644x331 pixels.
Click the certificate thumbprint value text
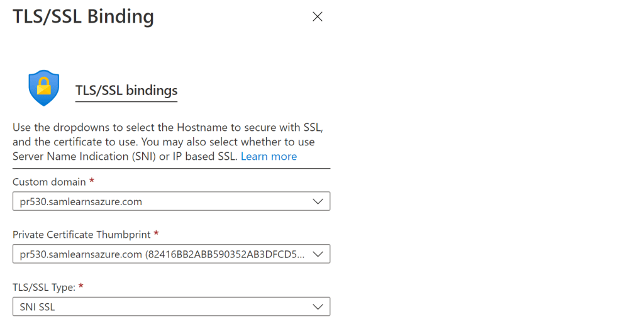pyautogui.click(x=162, y=254)
